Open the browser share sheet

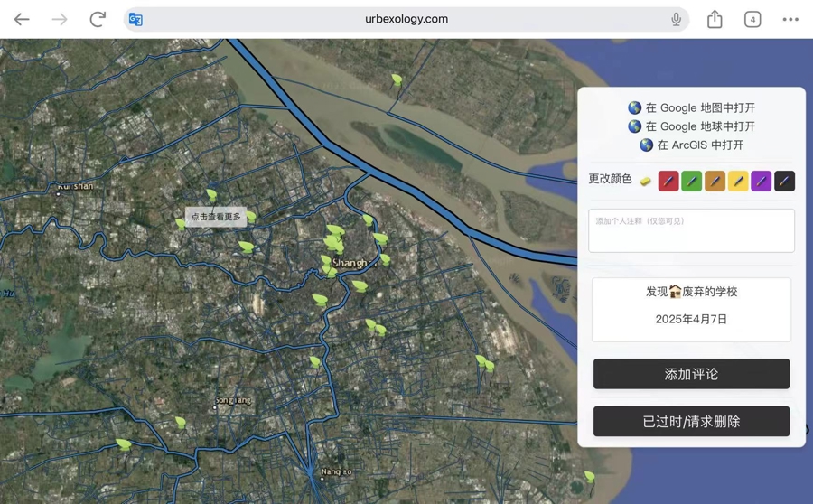pyautogui.click(x=715, y=19)
